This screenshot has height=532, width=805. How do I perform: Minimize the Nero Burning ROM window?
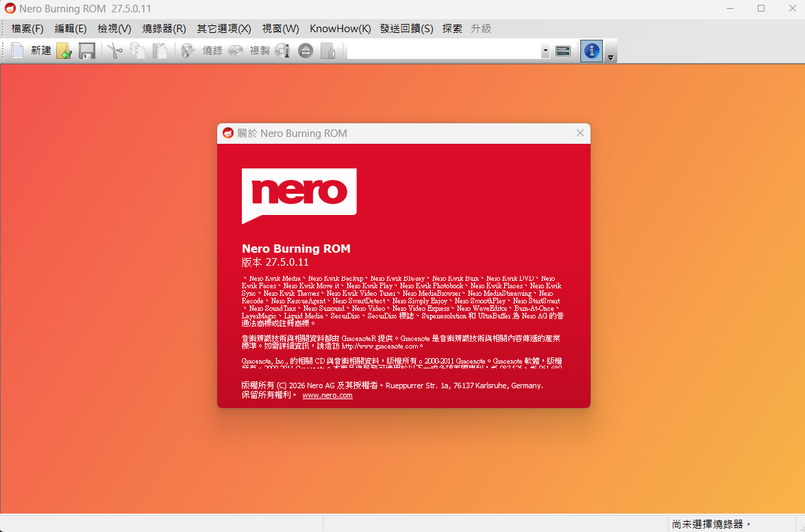tap(730, 8)
